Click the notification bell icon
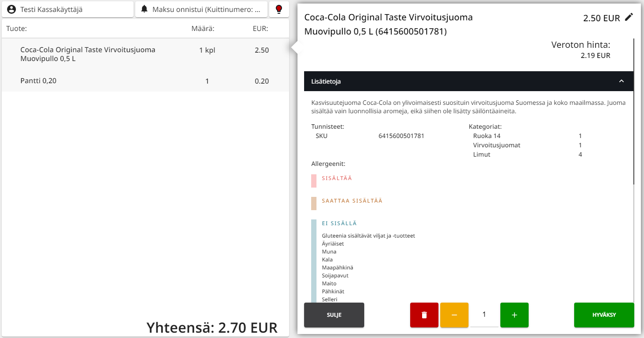This screenshot has width=644, height=338. (144, 9)
